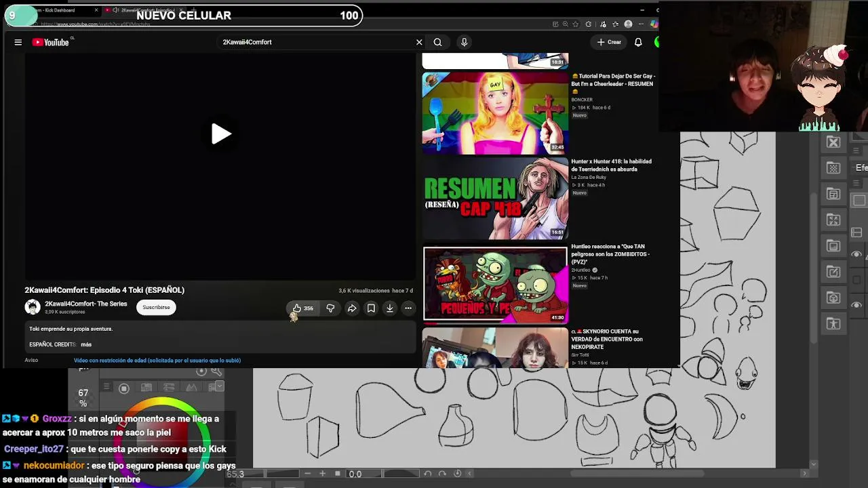Open the La Zona De Ruky channel name
868x488 pixels.
point(589,178)
